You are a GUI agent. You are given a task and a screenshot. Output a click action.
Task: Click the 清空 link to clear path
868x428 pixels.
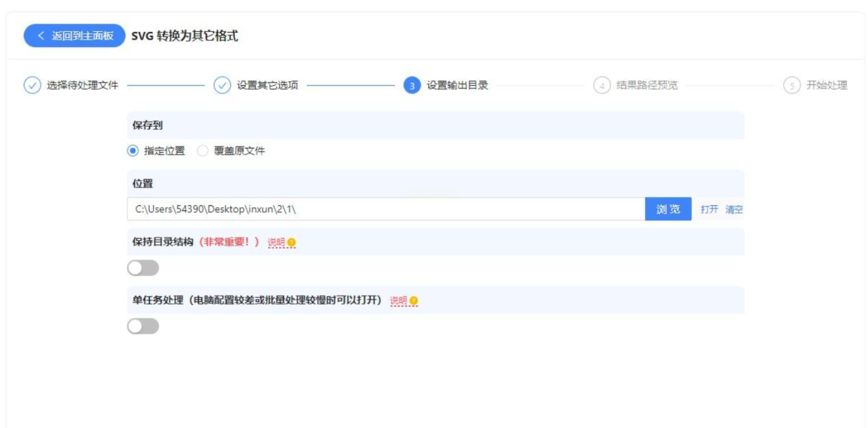coord(733,209)
